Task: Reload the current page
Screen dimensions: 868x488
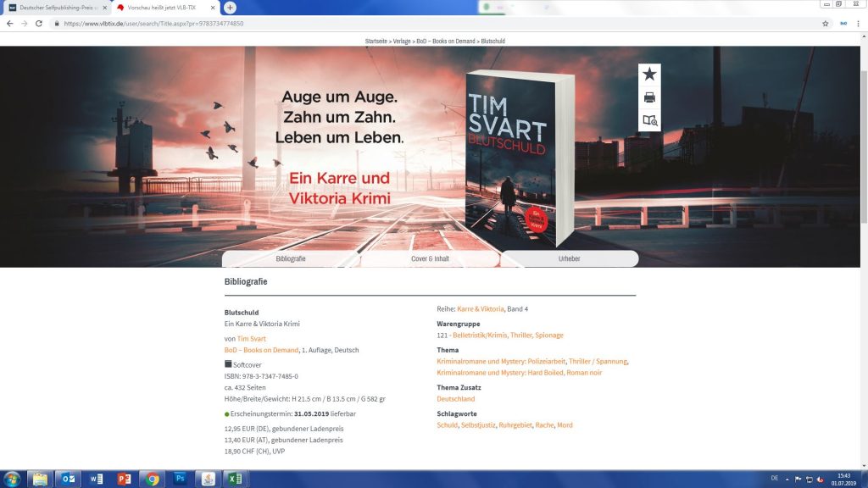Action: [x=39, y=24]
